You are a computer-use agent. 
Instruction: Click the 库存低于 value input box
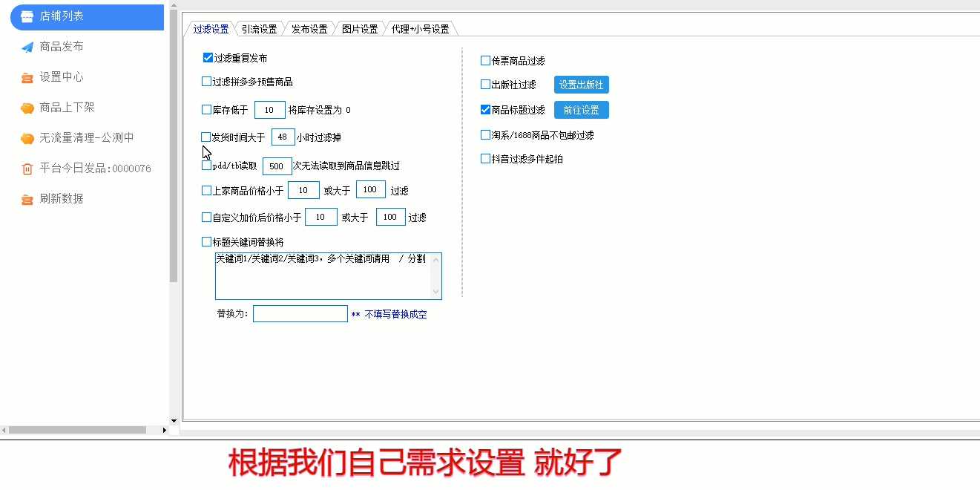[269, 110]
